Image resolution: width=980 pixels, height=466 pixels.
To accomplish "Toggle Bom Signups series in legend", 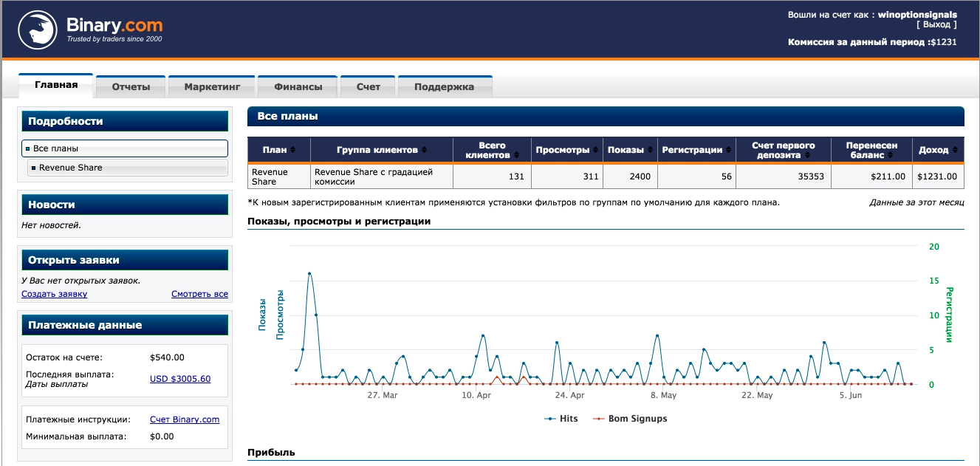I will coord(630,419).
